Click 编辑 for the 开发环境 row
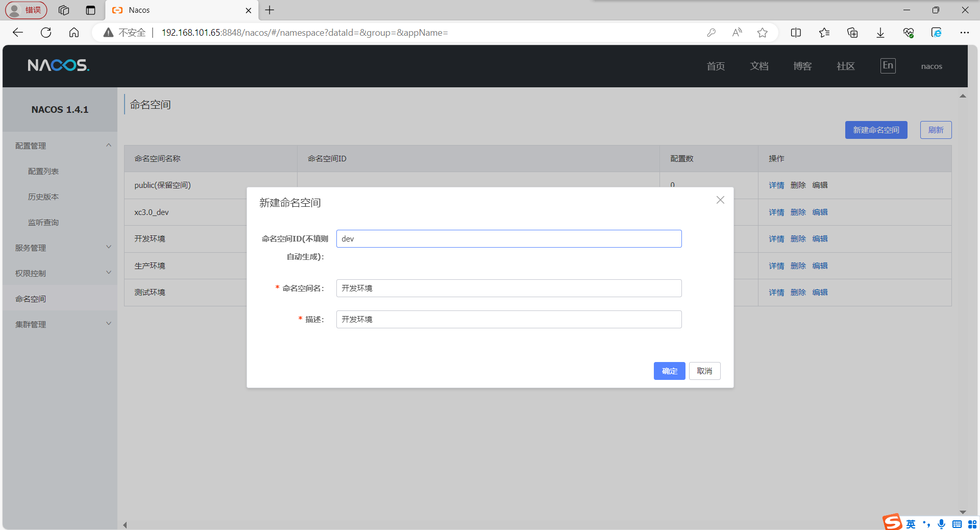This screenshot has height=530, width=980. tap(820, 239)
